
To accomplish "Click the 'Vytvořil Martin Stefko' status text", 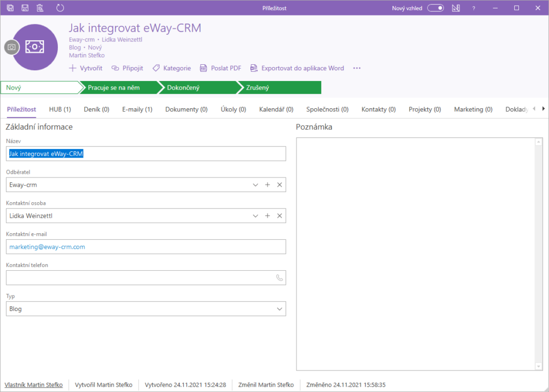I will (103, 384).
